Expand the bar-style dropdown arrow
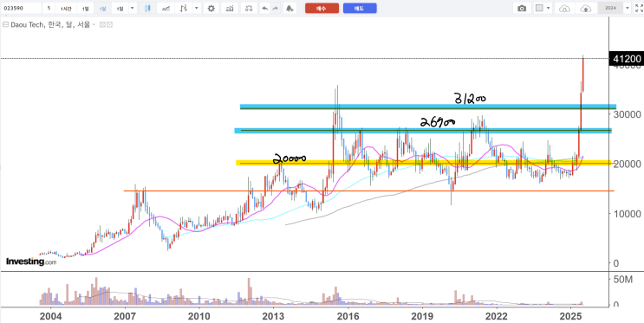The image size is (644, 323). pyautogui.click(x=197, y=8)
